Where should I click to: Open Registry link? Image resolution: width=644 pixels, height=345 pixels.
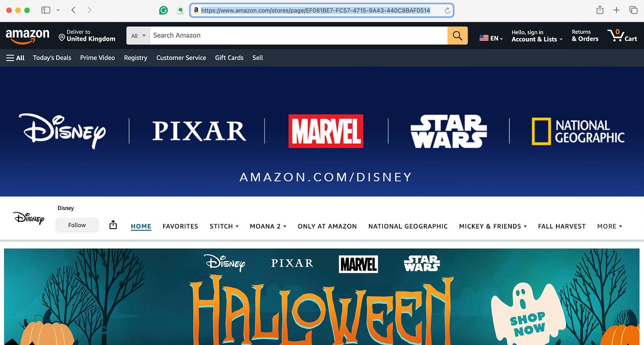pos(135,58)
